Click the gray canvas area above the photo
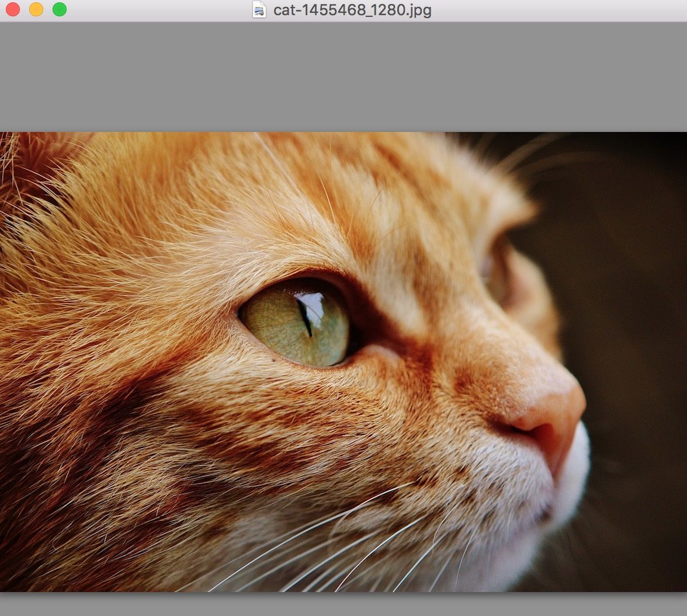The width and height of the screenshot is (687, 616). [x=343, y=76]
